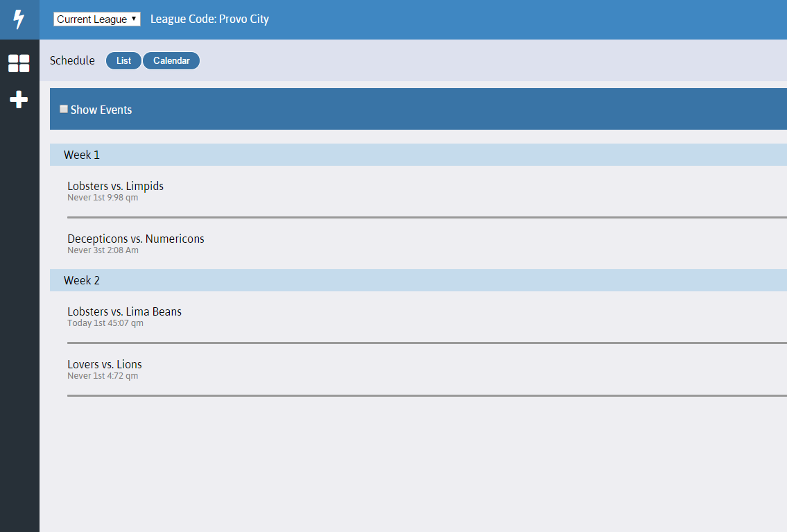Click the plus icon to add new
This screenshot has width=787, height=532.
point(19,100)
